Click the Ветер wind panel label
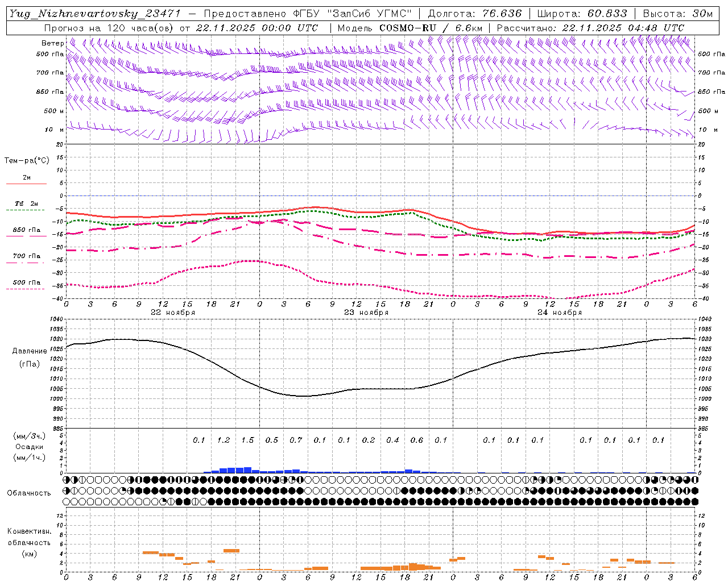 click(x=53, y=43)
